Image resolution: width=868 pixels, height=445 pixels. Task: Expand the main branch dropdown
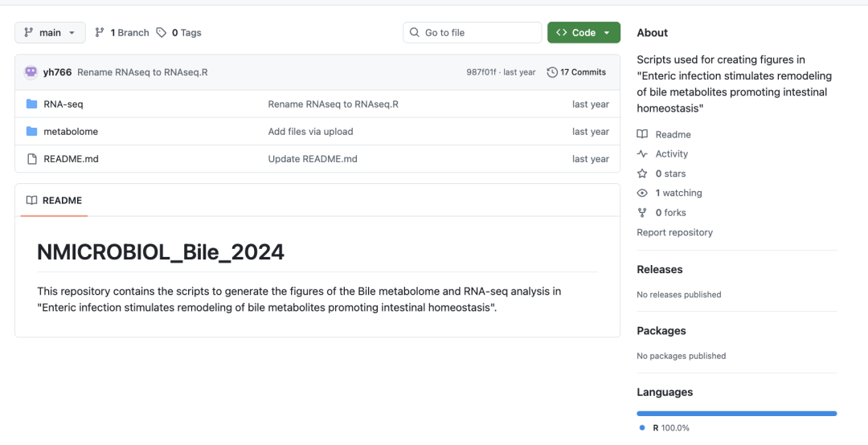pos(50,33)
